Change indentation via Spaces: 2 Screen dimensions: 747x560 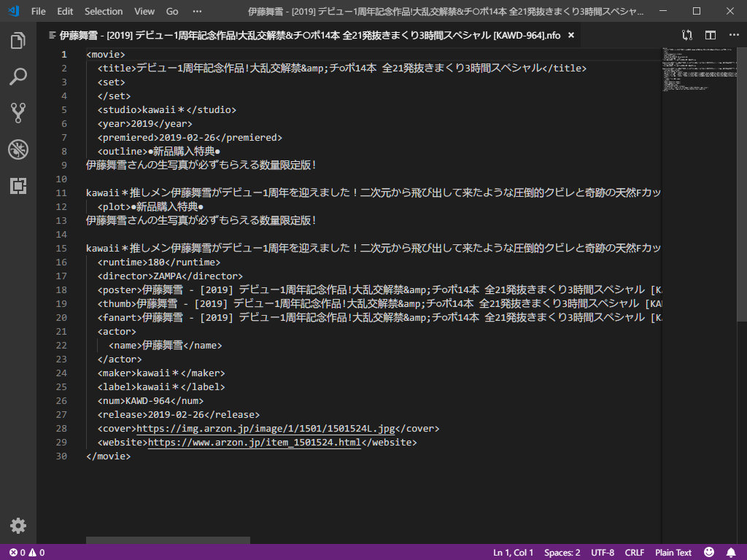(x=562, y=553)
